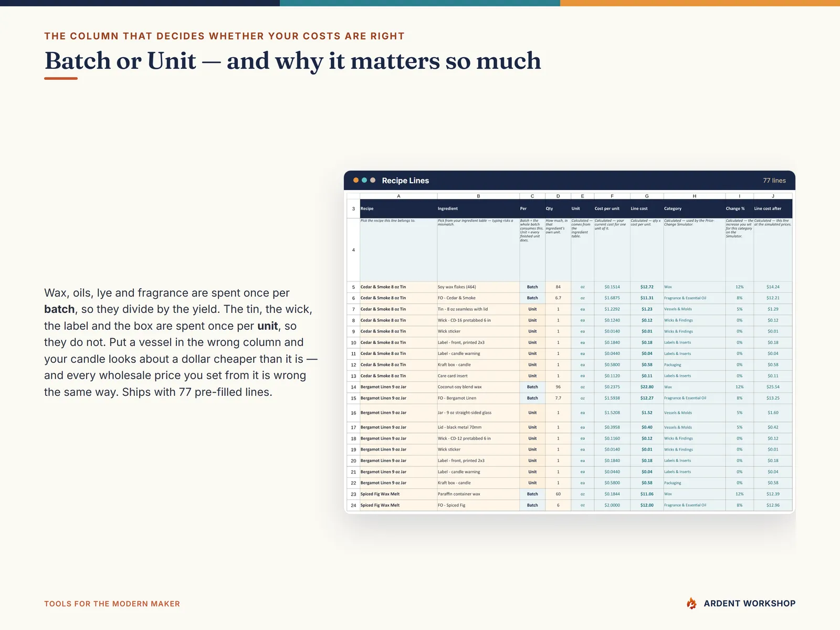Select column B header
This screenshot has width=840, height=630.
tap(478, 196)
